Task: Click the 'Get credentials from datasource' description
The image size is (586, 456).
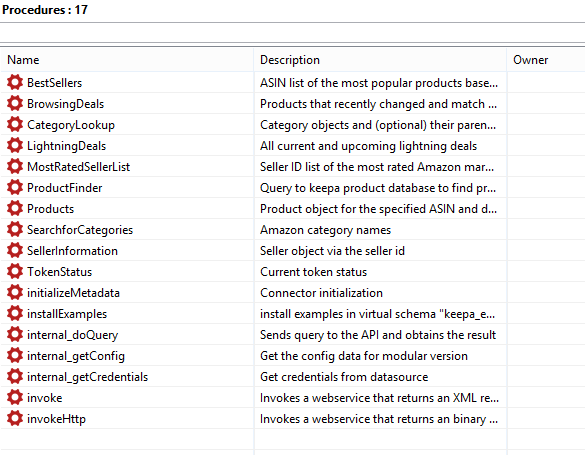Action: (344, 377)
